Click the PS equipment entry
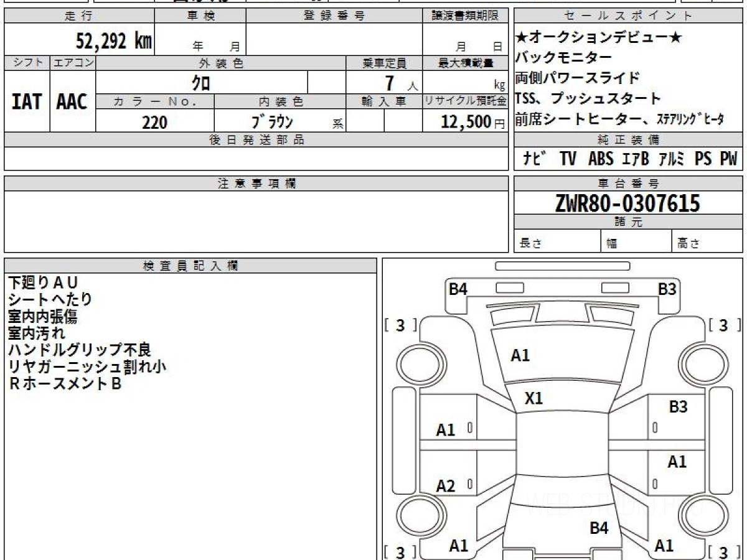 point(703,159)
